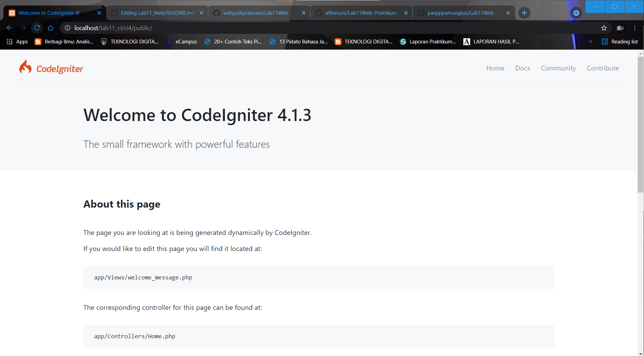Open a new browser tab
This screenshot has height=356, width=644.
coord(524,13)
